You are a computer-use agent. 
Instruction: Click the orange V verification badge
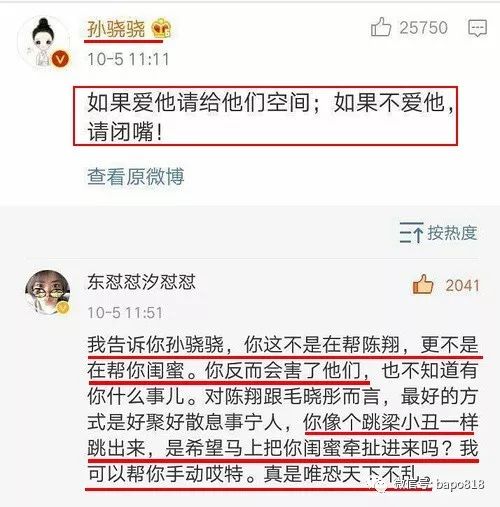pyautogui.click(x=60, y=60)
